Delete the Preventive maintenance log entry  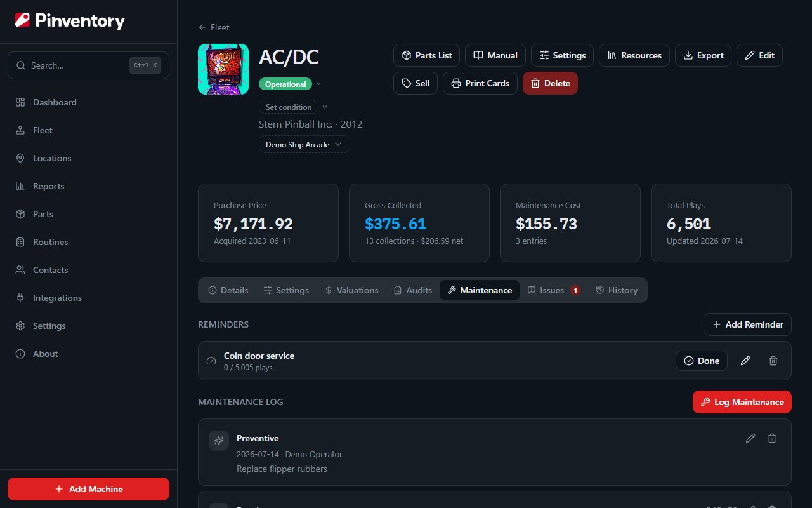(772, 438)
